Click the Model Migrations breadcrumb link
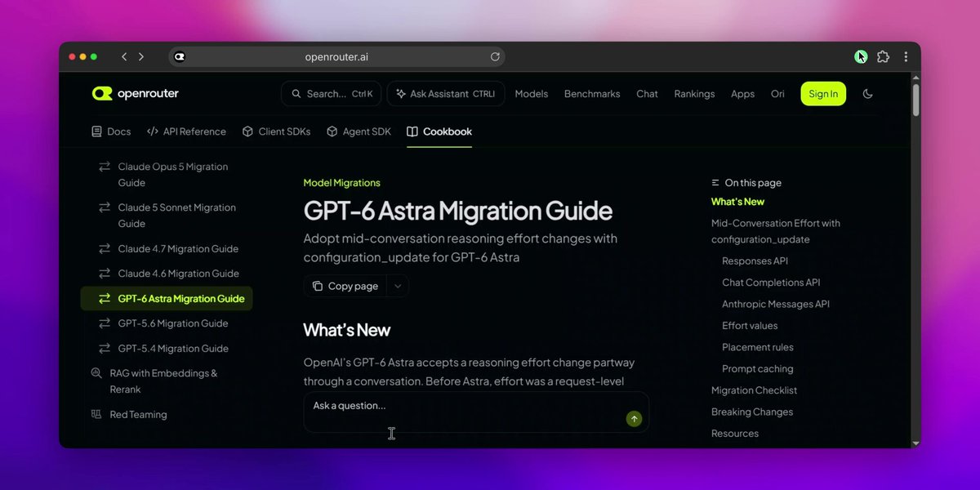980x490 pixels. point(341,183)
